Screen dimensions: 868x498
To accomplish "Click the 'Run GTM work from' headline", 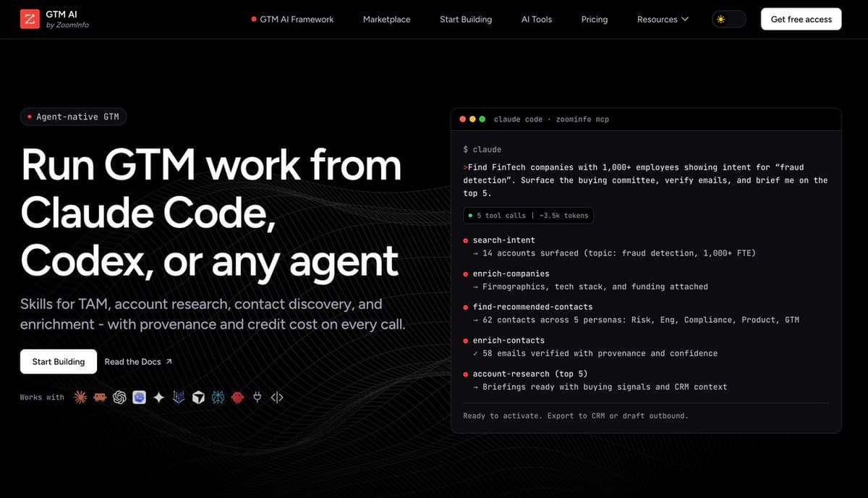I will click(211, 166).
